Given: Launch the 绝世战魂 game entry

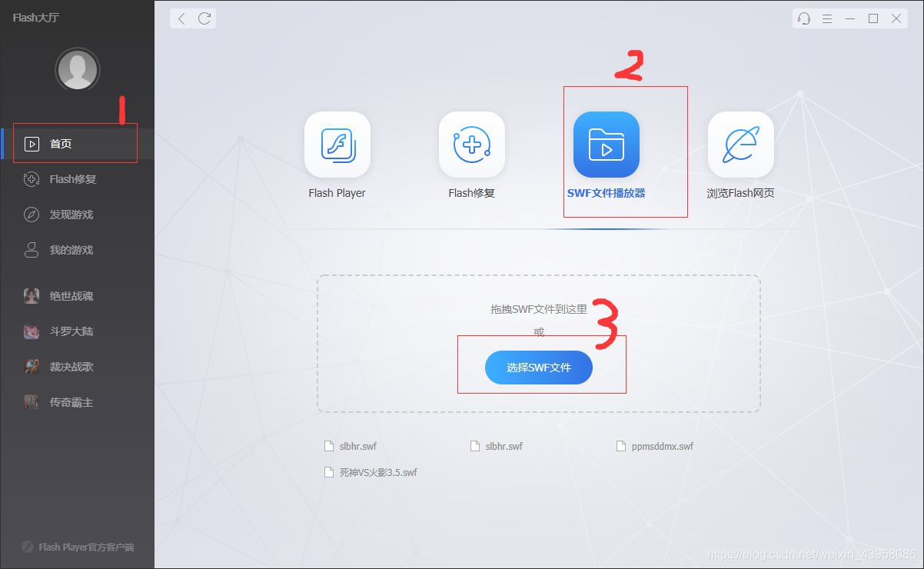Looking at the screenshot, I should pyautogui.click(x=77, y=296).
